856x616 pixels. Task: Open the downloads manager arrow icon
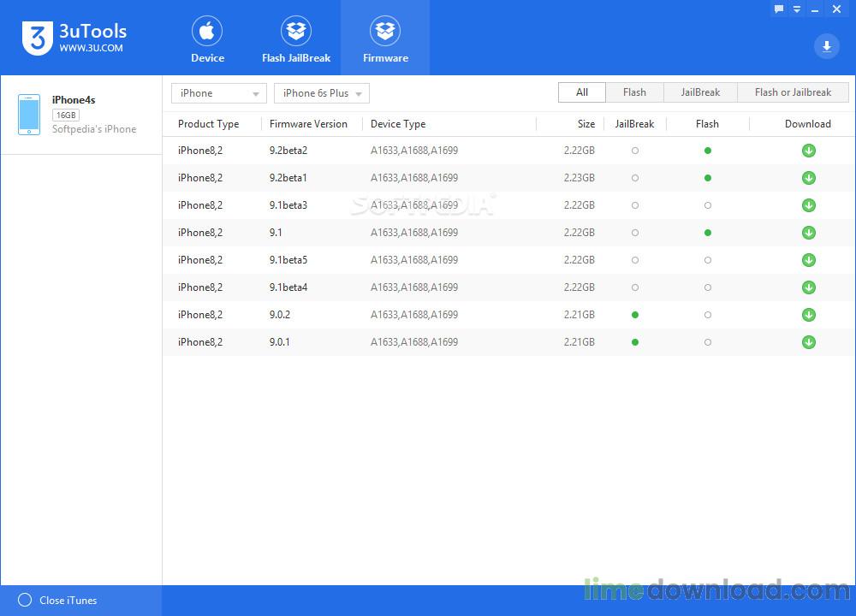(x=827, y=46)
